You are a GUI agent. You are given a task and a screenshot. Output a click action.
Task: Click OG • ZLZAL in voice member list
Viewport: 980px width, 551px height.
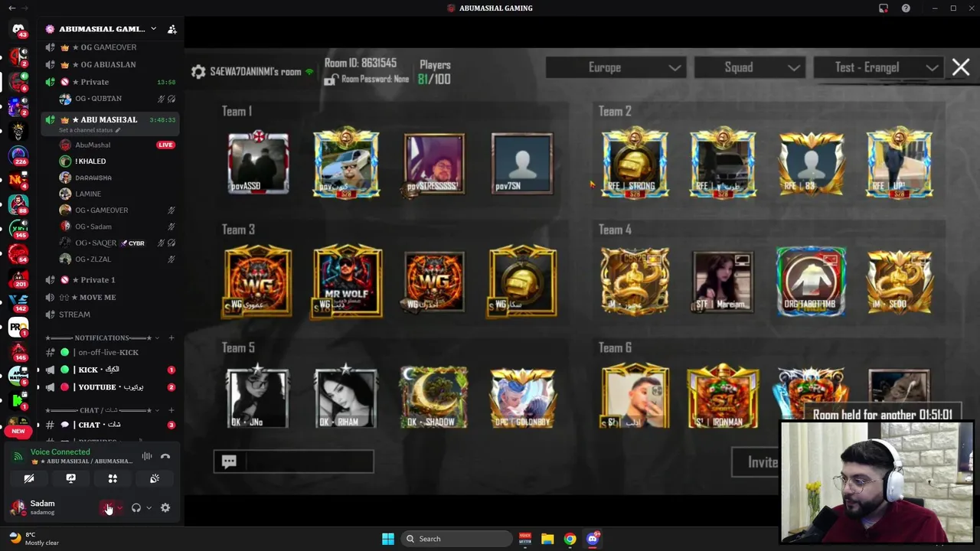coord(93,259)
